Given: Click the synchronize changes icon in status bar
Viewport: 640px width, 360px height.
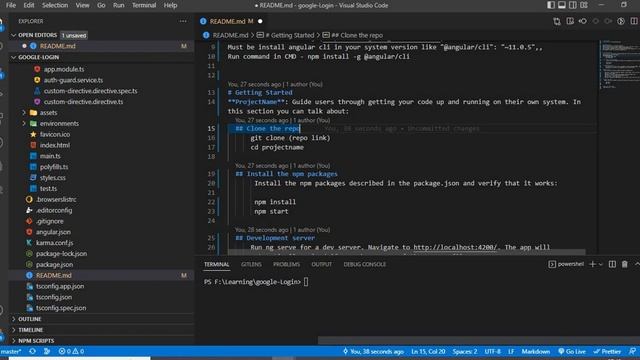Looking at the screenshot, I should pyautogui.click(x=33, y=351).
